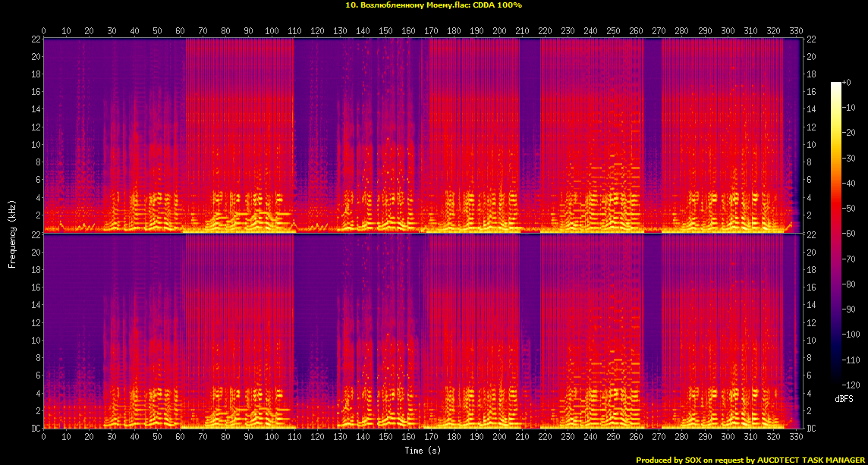Click the DC label on lower left axis
868x465 pixels.
pos(34,429)
